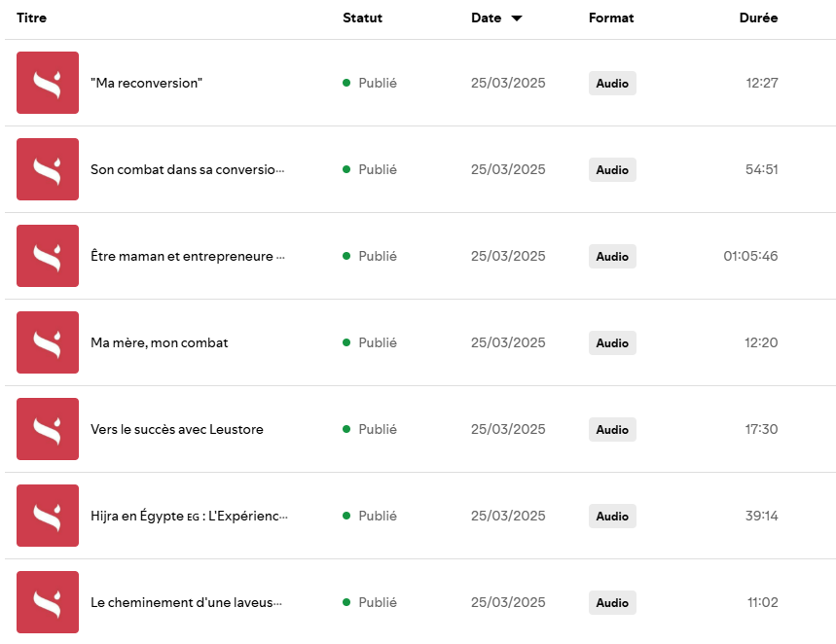Click artwork icon for "Hijra en Égypte" episode
Viewport: 836px width, 644px height.
(x=48, y=516)
